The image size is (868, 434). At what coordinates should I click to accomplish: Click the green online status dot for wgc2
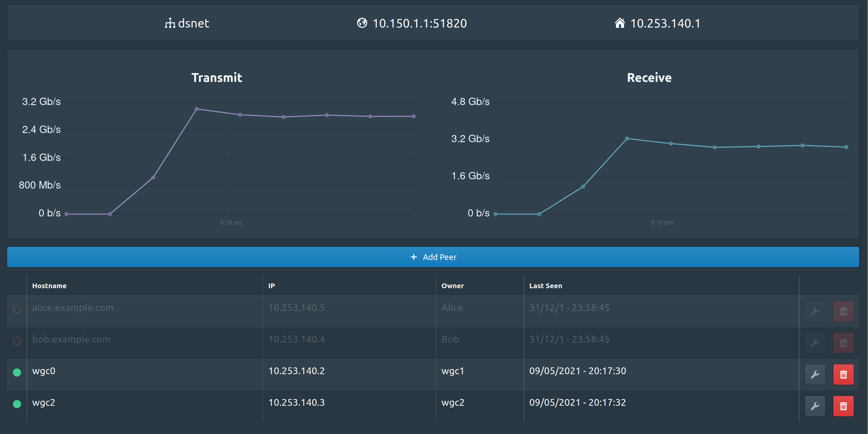pos(17,404)
